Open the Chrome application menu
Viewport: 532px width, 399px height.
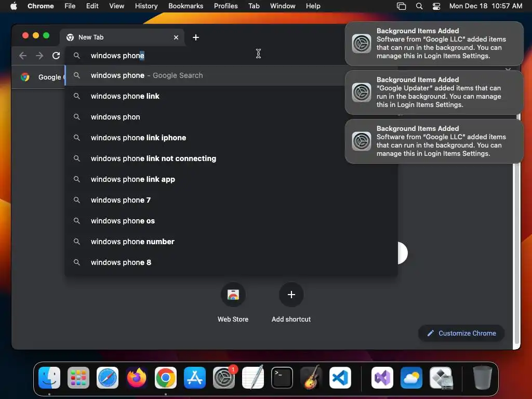tap(41, 6)
